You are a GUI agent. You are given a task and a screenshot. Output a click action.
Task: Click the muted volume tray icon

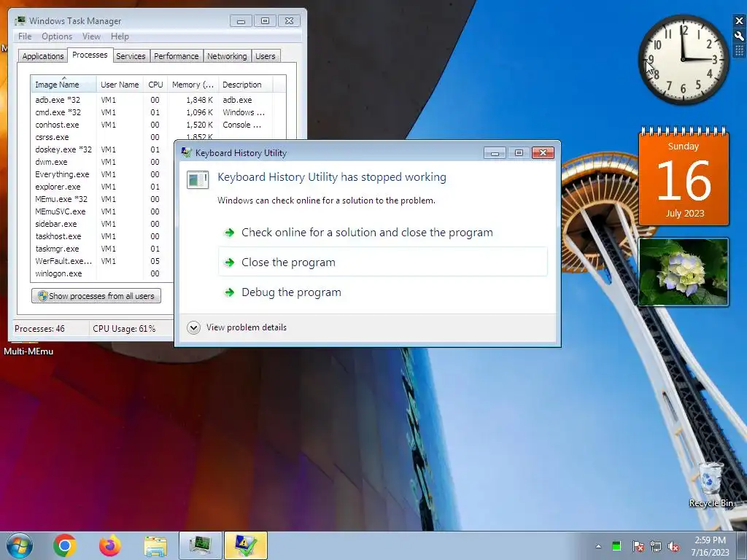[x=673, y=546]
